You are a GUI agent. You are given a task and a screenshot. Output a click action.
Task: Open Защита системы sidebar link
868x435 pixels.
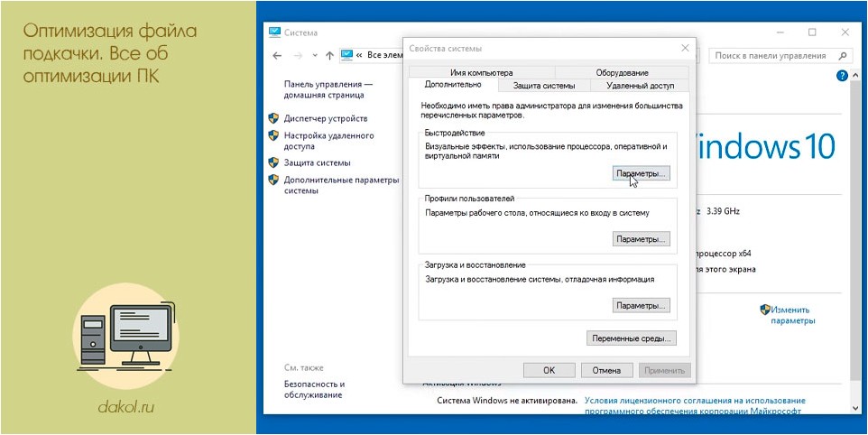click(318, 162)
